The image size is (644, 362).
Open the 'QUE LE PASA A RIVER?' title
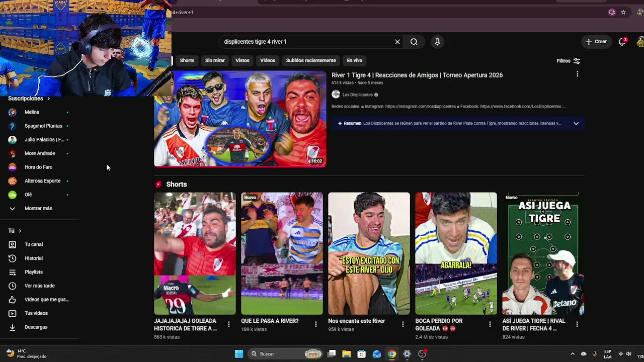(x=270, y=321)
